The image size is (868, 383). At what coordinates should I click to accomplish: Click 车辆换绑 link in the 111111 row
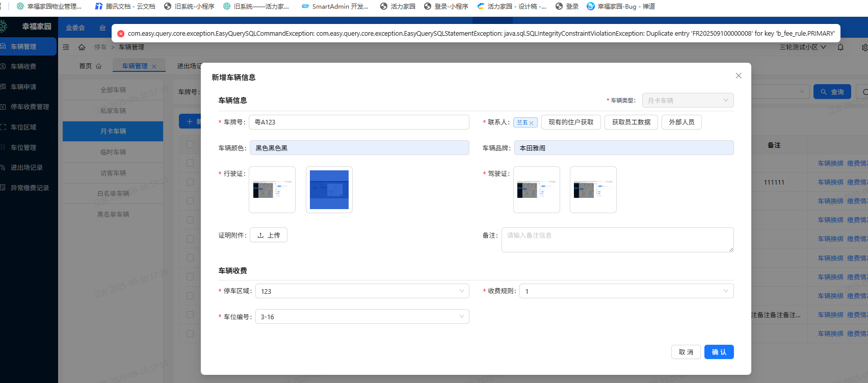point(831,182)
